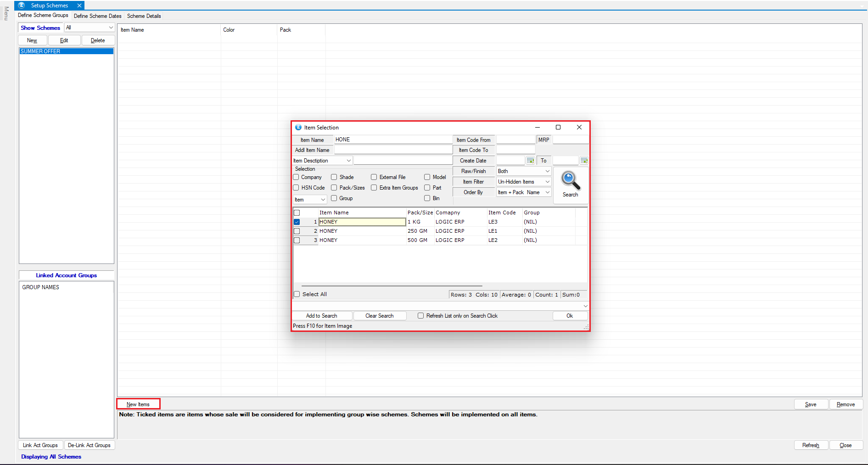This screenshot has height=465, width=868.
Task: Toggle Refresh List only on Search Click
Action: pos(420,316)
